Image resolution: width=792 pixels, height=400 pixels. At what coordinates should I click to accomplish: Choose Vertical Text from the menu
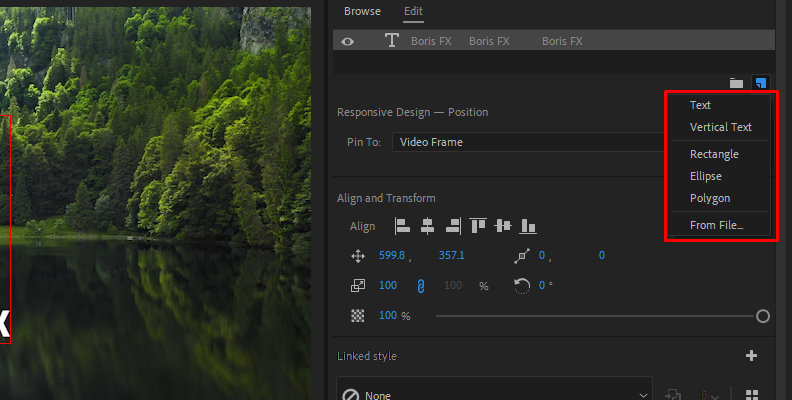720,127
